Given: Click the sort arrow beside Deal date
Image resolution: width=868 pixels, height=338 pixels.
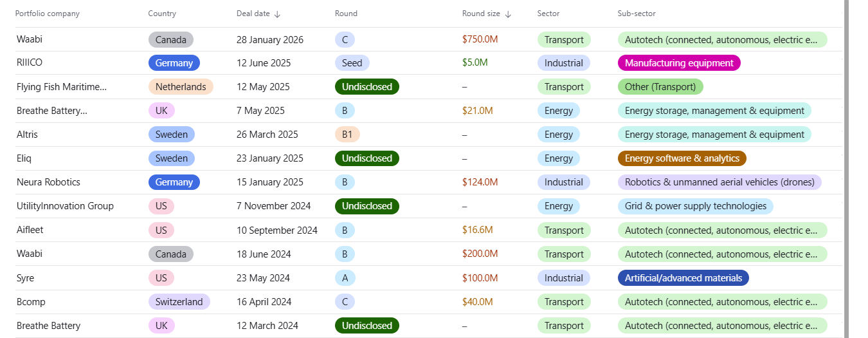Looking at the screenshot, I should coord(277,14).
